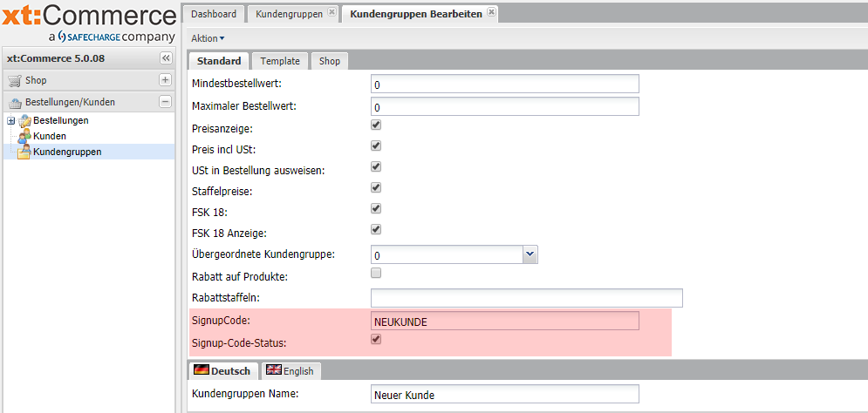Select the German flag Deutsch tab
The width and height of the screenshot is (868, 413).
point(222,371)
